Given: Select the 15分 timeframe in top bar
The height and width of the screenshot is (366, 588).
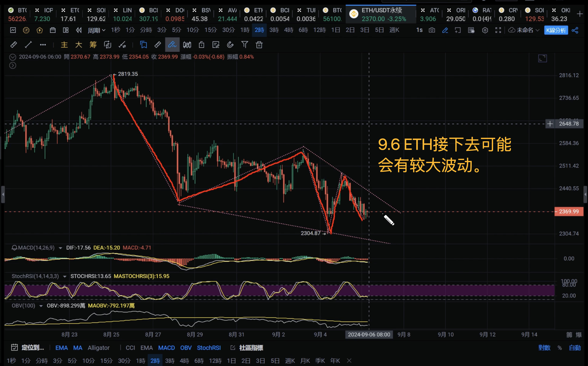Looking at the screenshot, I should coord(210,30).
